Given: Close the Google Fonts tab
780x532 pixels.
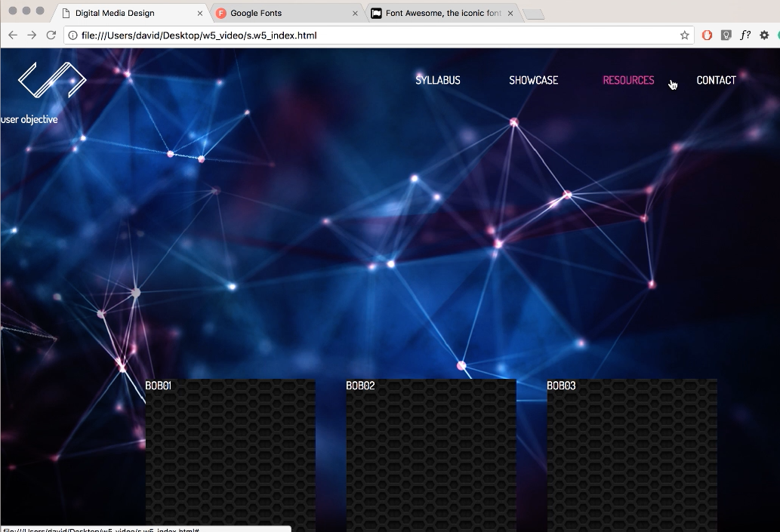Looking at the screenshot, I should (x=355, y=13).
